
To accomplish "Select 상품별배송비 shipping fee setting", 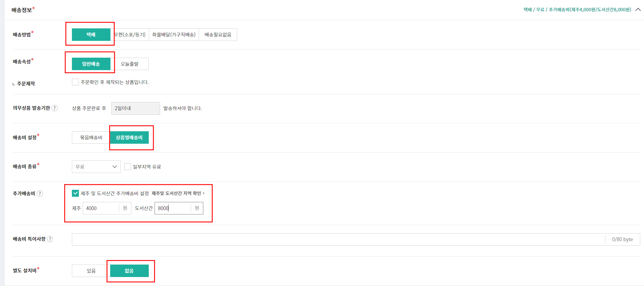I will (x=129, y=137).
